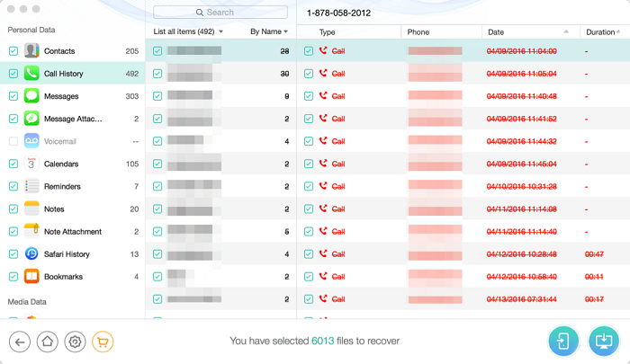This screenshot has height=364, width=630.
Task: Click in the Search field
Action: pos(220,13)
